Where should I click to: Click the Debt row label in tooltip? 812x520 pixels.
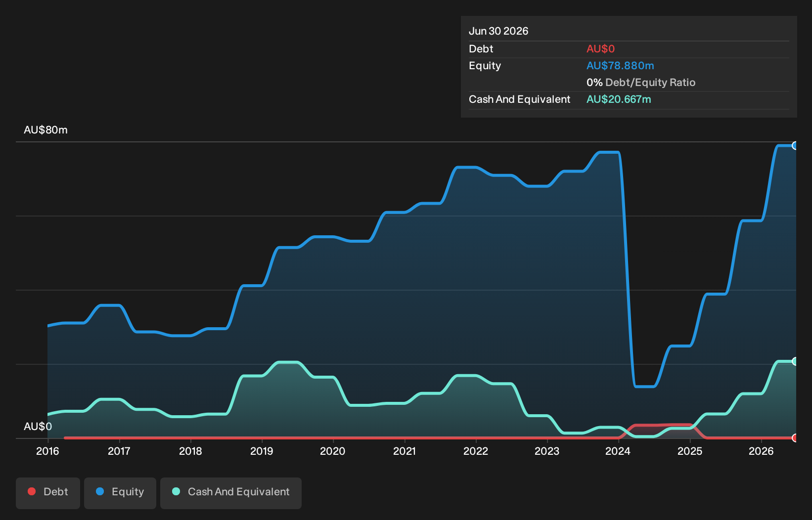481,49
